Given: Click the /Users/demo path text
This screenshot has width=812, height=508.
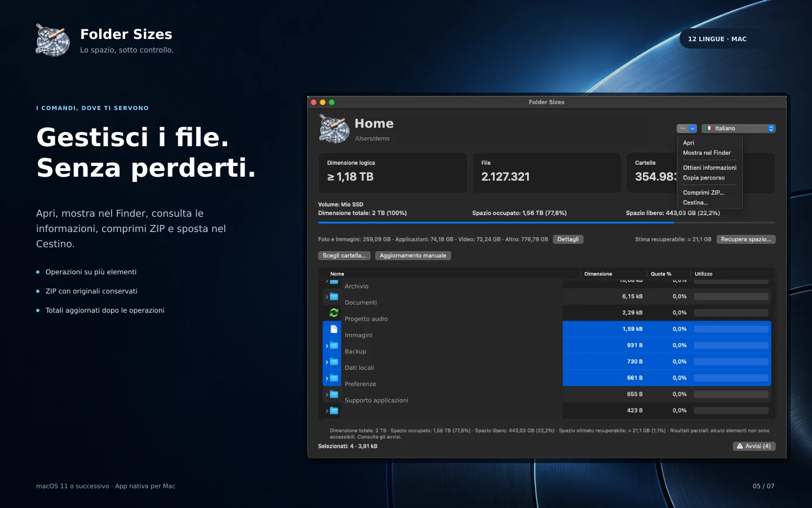Looking at the screenshot, I should pos(372,139).
